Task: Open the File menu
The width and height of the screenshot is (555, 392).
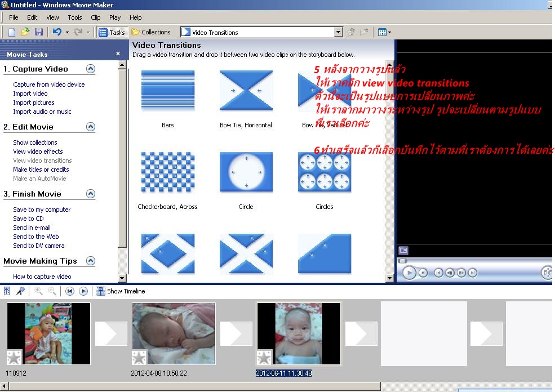Action: [x=14, y=17]
